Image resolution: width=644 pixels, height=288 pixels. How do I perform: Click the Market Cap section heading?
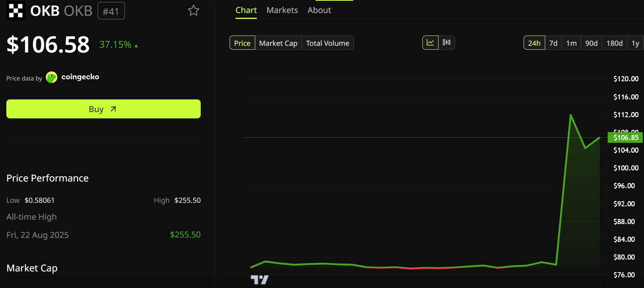point(32,268)
